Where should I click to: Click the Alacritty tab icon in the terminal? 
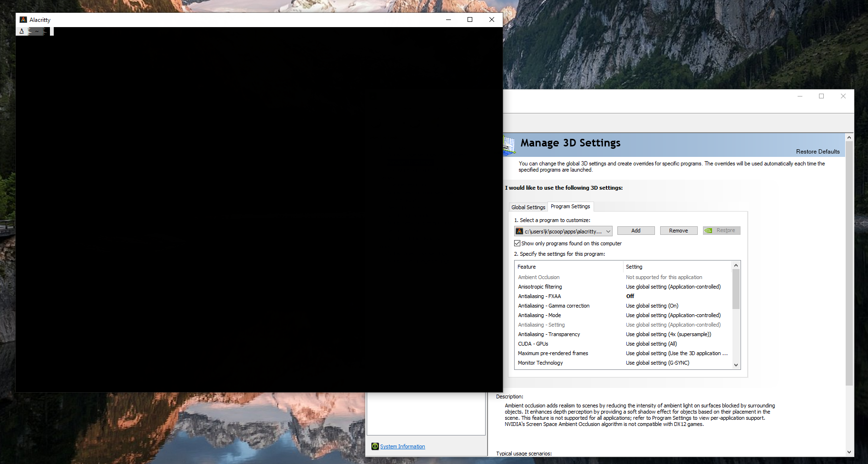coord(21,30)
